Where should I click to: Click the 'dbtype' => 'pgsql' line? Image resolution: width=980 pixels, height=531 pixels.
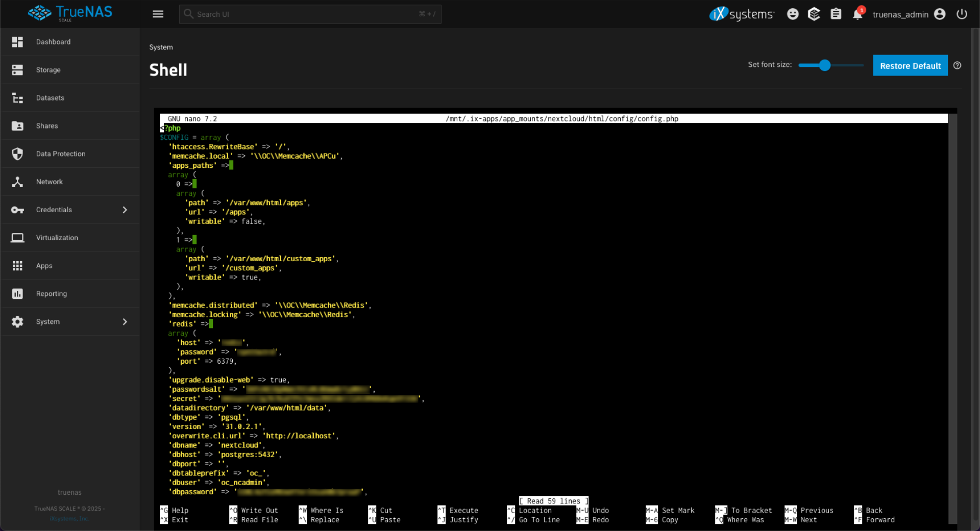point(208,417)
